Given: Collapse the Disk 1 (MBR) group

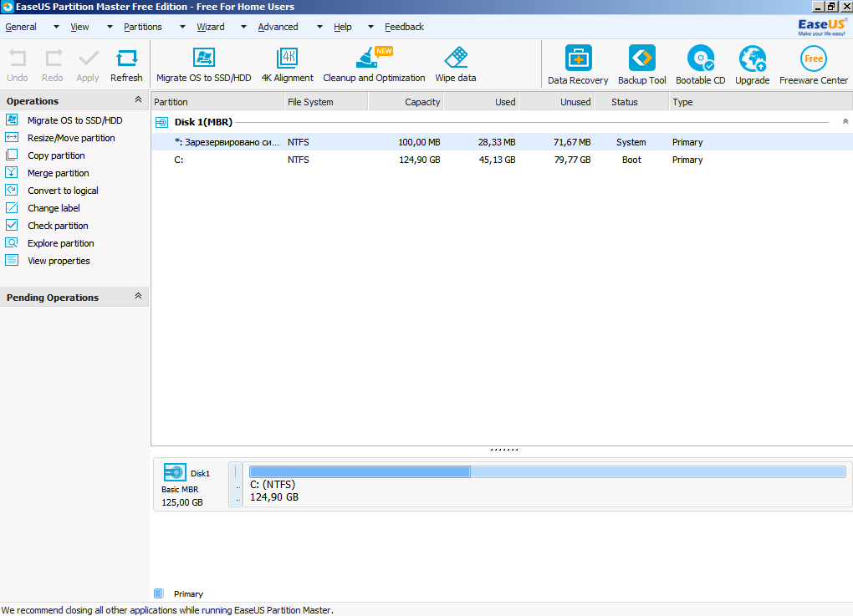Looking at the screenshot, I should (845, 122).
